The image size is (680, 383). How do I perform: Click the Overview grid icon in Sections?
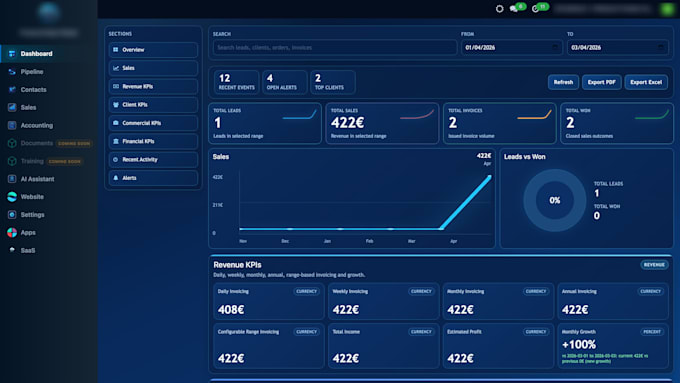coord(116,50)
